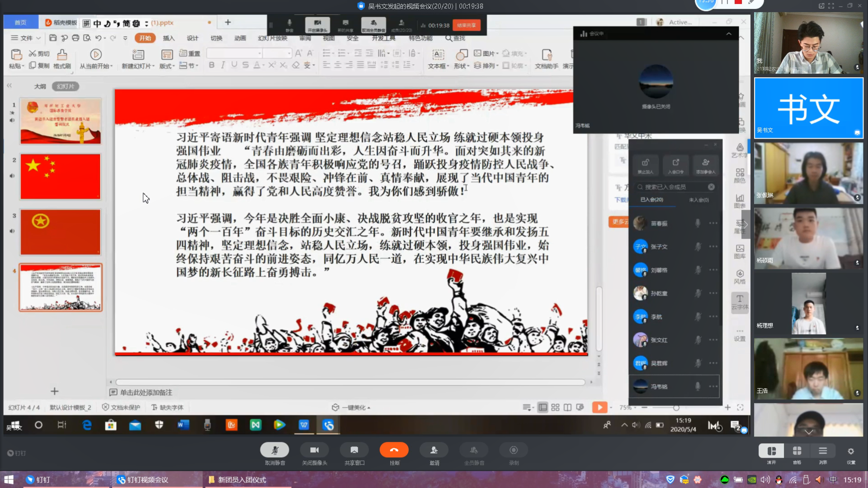Switch to grid layout view

[x=797, y=451]
